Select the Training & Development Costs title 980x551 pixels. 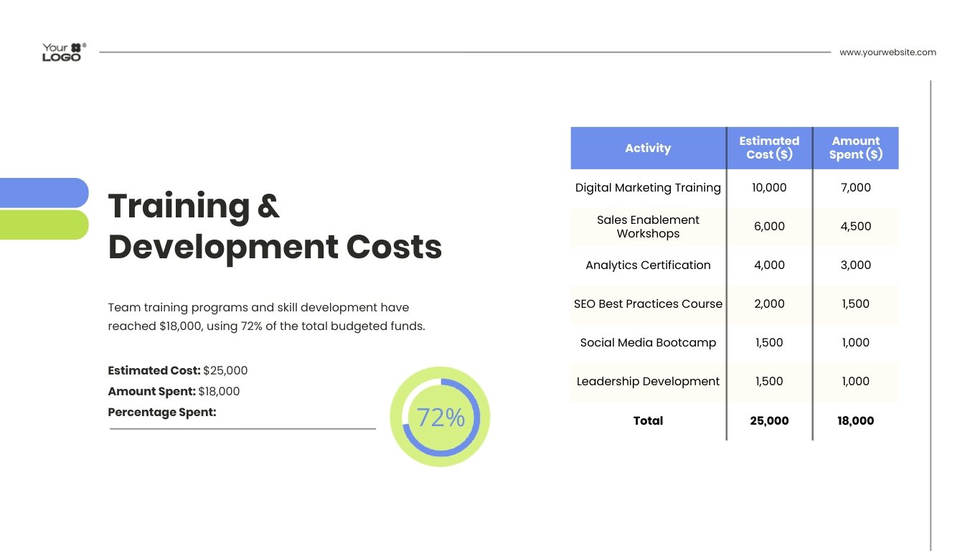(x=275, y=226)
